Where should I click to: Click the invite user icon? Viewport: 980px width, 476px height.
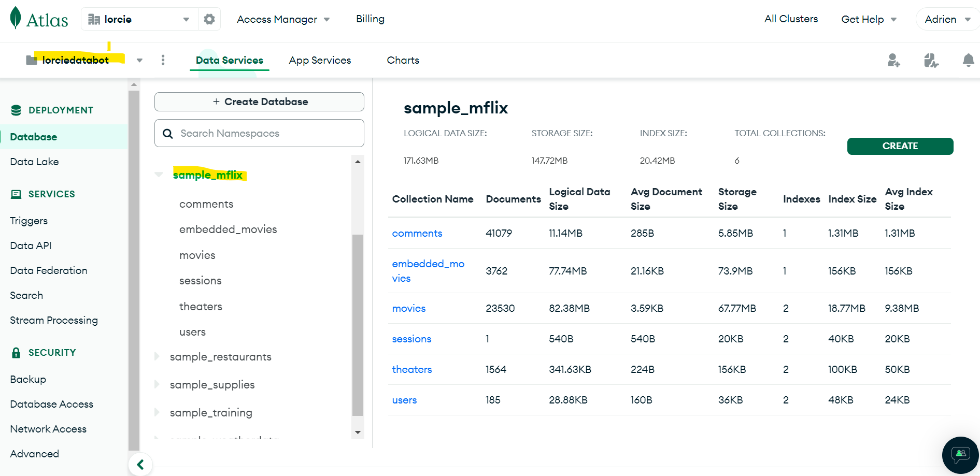click(893, 61)
